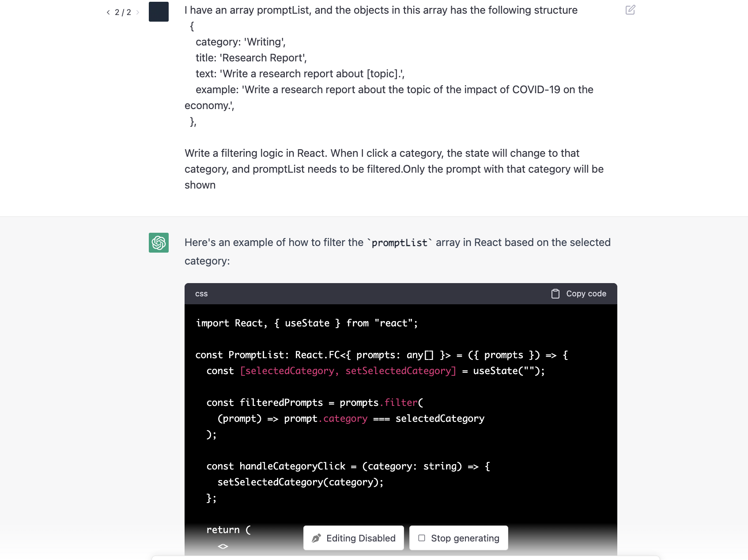Click the ChatGPT assistant avatar icon
This screenshot has height=560, width=748.
159,243
